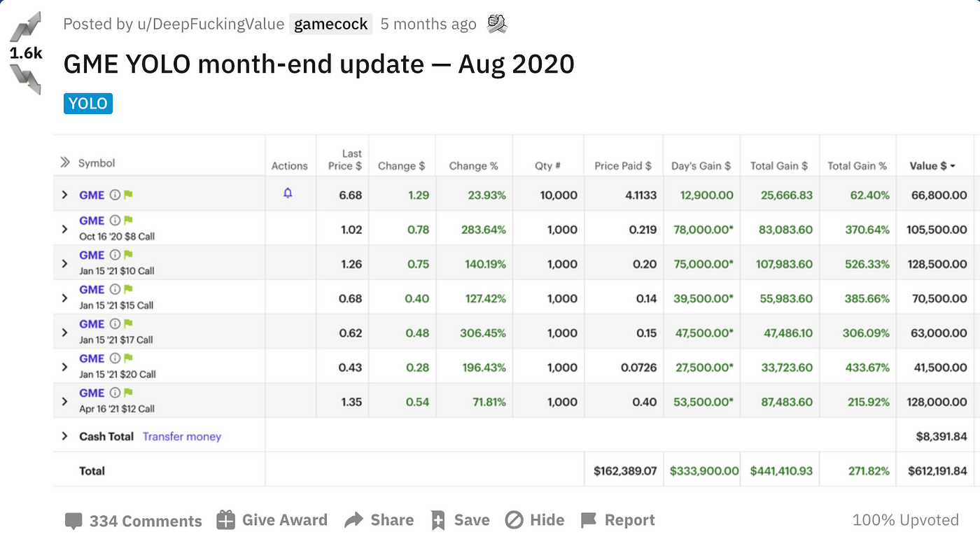Click the Total Gain % column header
Screen dimensions: 980x544
point(857,166)
